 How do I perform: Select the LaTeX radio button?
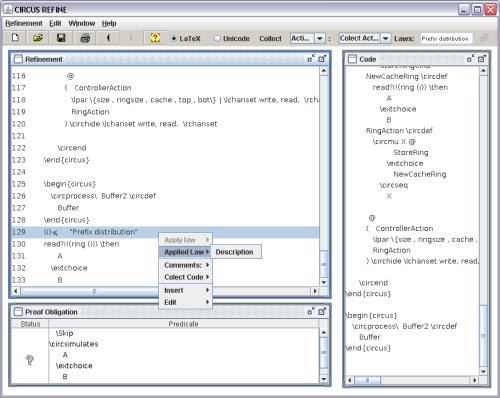(x=174, y=38)
